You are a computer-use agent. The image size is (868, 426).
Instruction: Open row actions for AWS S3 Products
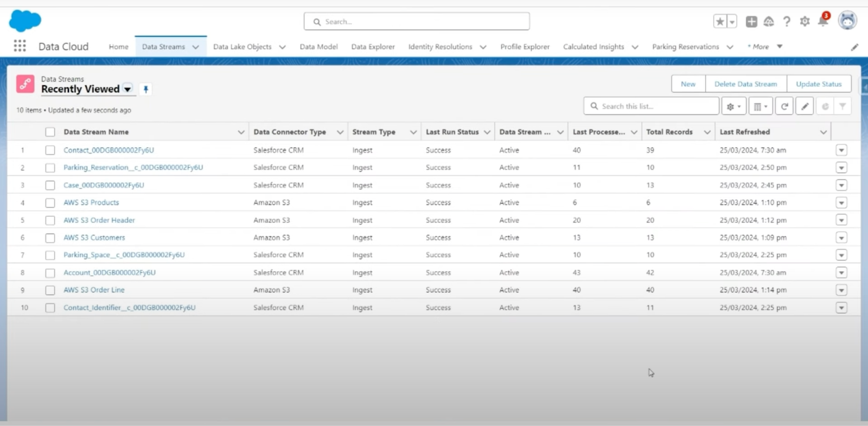[841, 203]
